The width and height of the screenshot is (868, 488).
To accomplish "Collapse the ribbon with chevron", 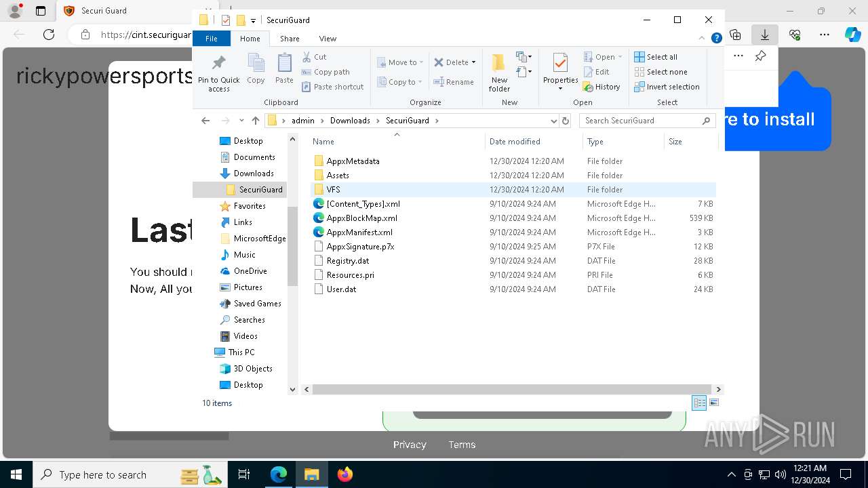I will [703, 39].
